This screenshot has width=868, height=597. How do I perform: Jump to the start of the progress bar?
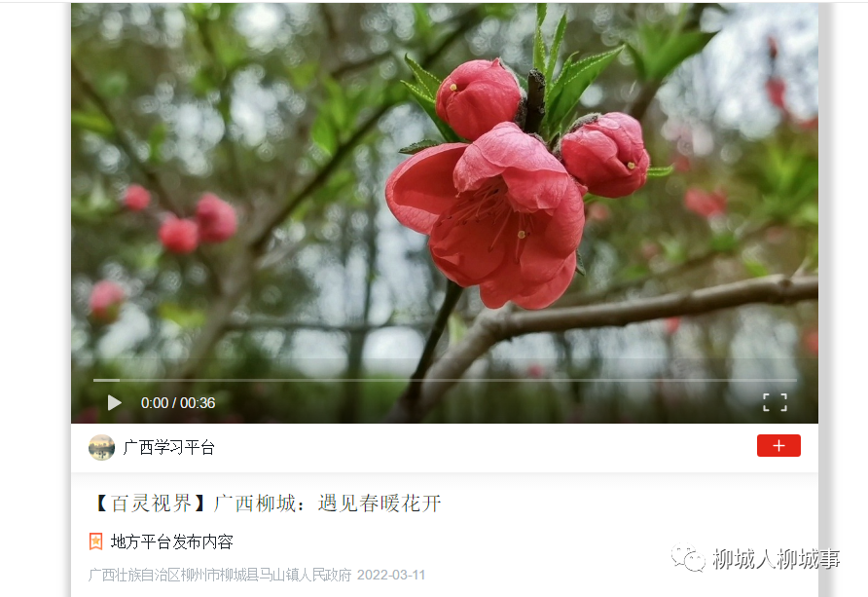click(94, 380)
